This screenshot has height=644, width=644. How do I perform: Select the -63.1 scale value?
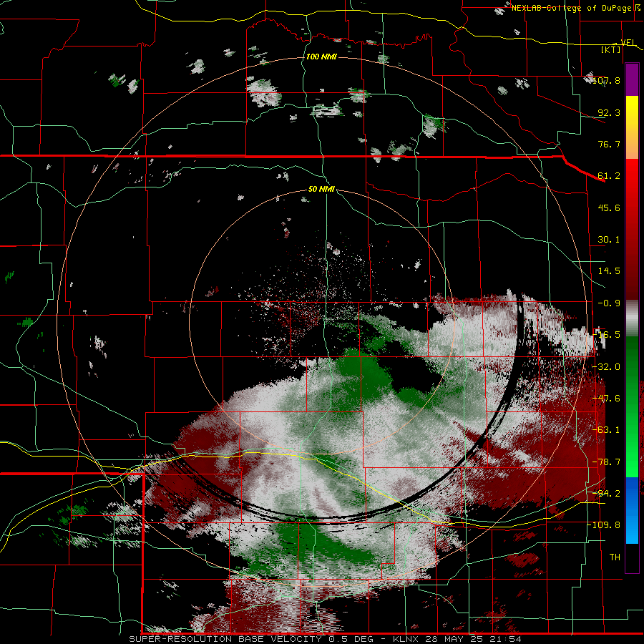tap(608, 430)
